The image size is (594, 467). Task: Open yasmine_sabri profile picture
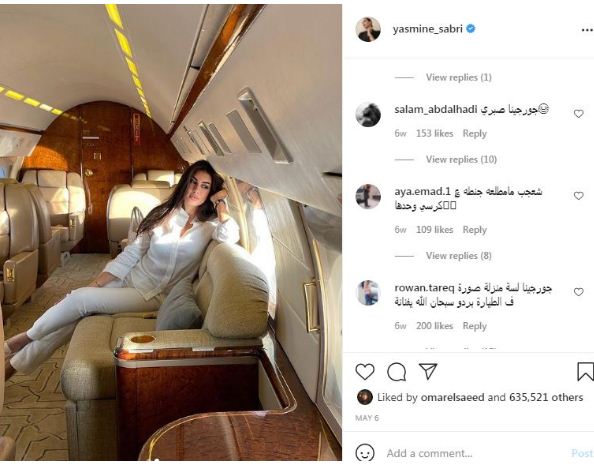(x=368, y=29)
